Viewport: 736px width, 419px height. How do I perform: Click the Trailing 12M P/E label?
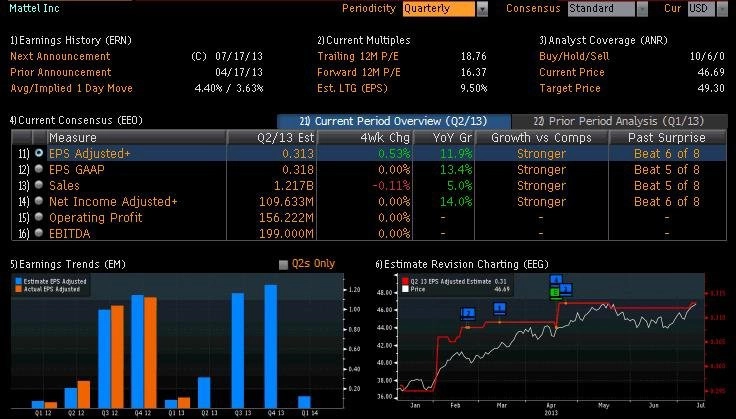pyautogui.click(x=359, y=56)
